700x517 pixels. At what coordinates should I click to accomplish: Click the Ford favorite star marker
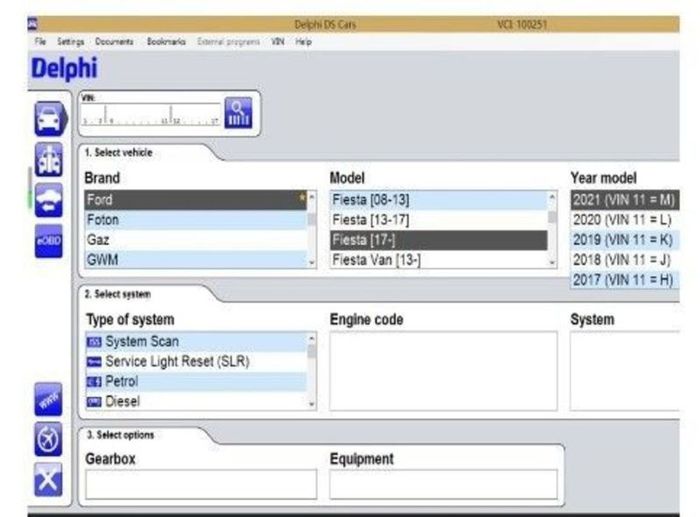click(302, 196)
